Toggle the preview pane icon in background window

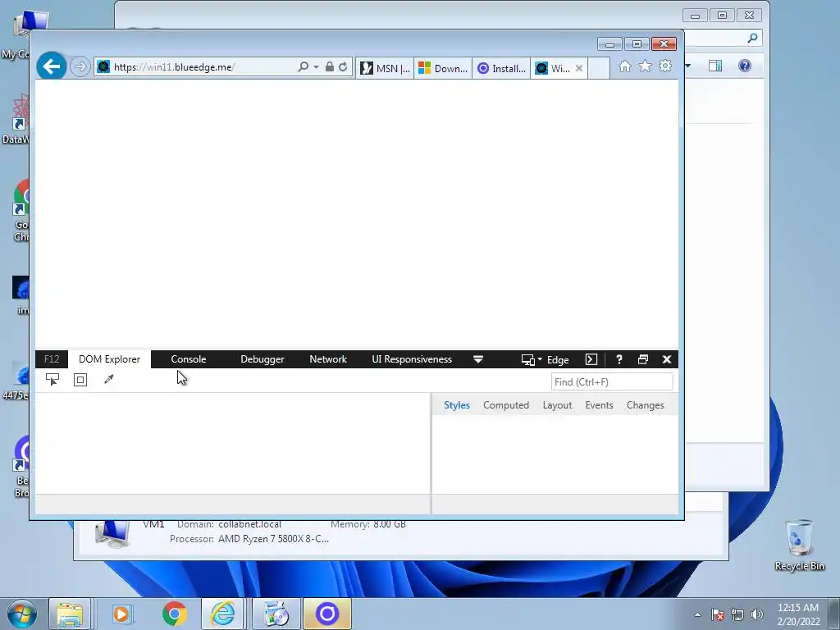715,66
